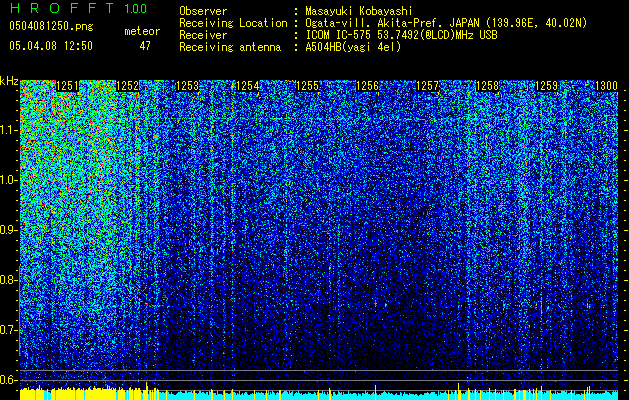Click the 1251 time marker label
This screenshot has height=400, width=629.
pos(67,86)
